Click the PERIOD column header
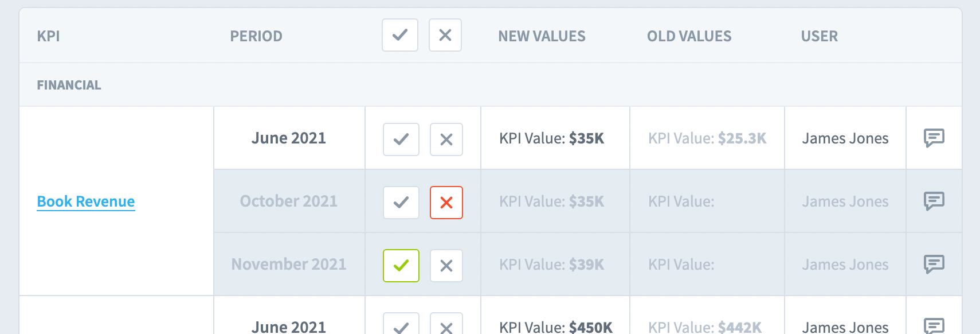980x334 pixels. [256, 36]
